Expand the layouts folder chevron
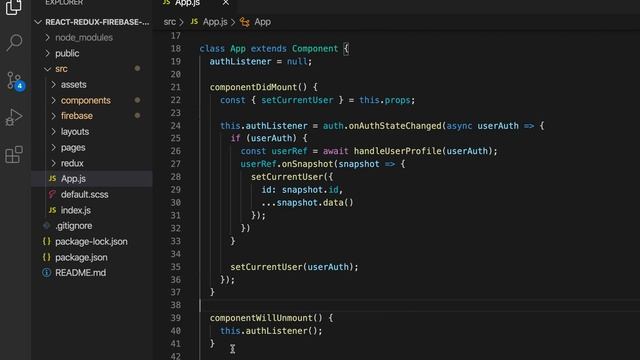Viewport: 640px width, 360px height. pyautogui.click(x=53, y=132)
